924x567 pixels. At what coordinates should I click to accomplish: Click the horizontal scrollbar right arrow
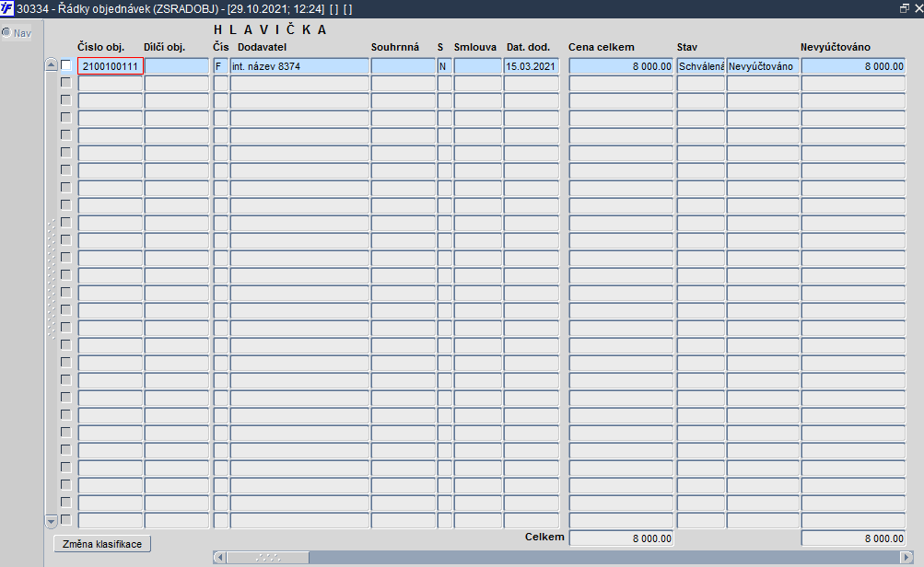point(906,557)
